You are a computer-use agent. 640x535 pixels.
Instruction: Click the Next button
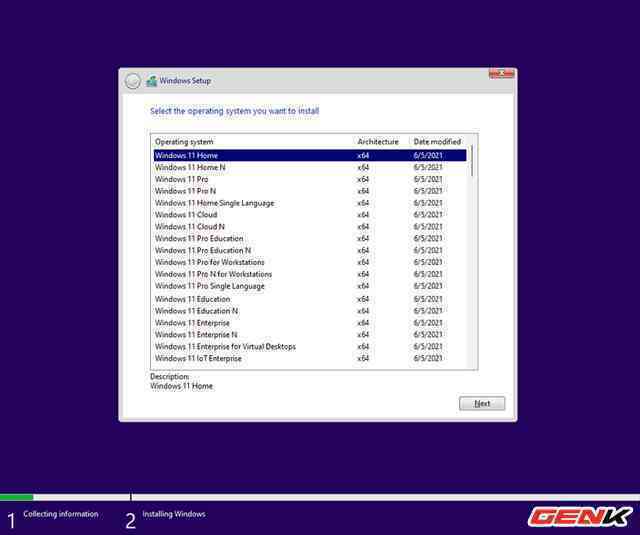point(482,404)
